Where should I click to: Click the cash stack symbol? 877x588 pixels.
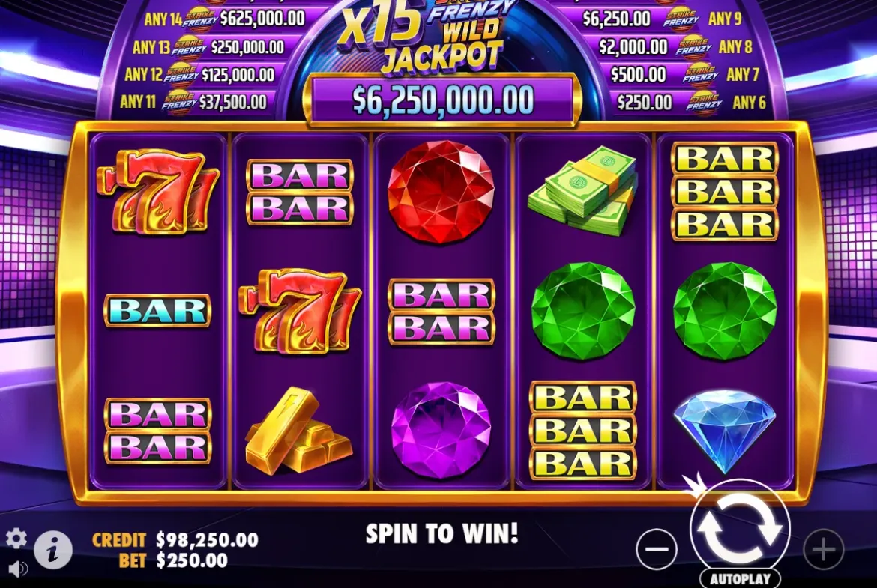(x=582, y=190)
